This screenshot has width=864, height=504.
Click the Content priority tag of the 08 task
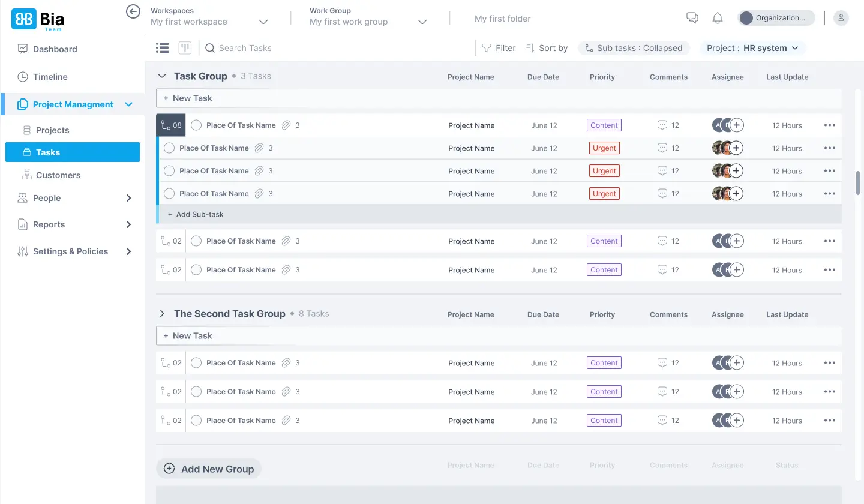point(604,125)
